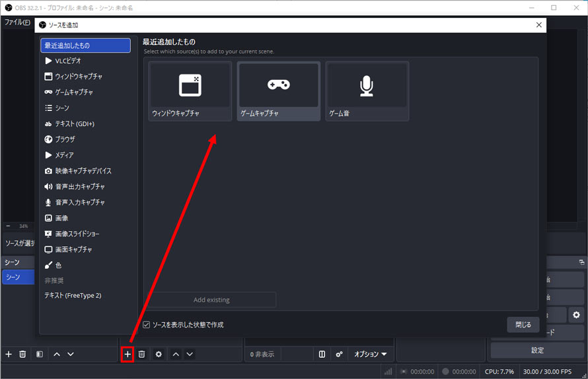This screenshot has height=379, width=588.
Task: Move source up in sources toolbar
Action: coord(176,355)
